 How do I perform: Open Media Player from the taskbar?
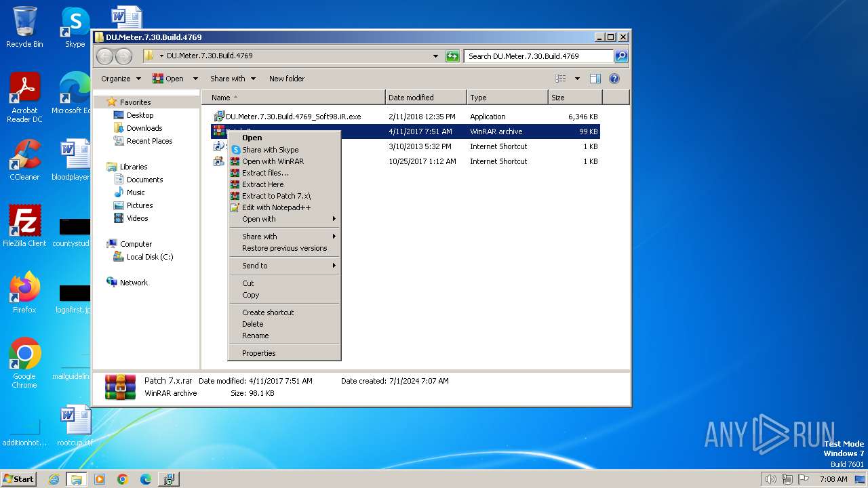[100, 479]
